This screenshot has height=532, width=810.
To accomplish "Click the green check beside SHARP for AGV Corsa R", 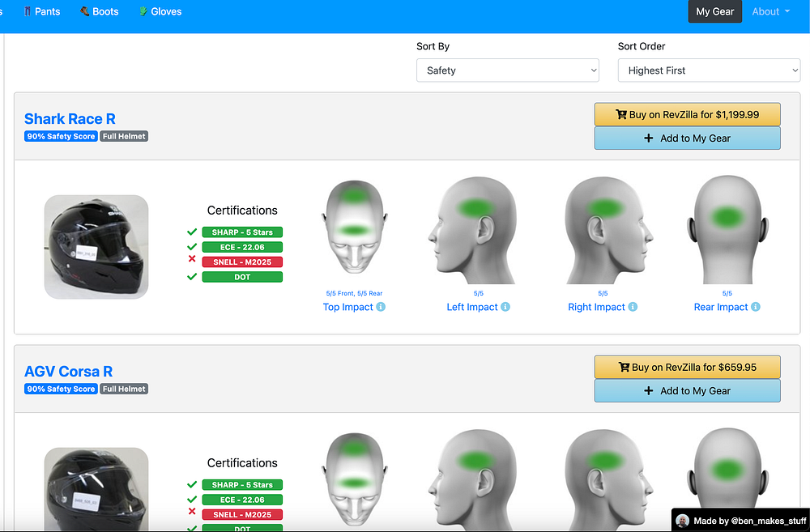I will click(x=192, y=484).
